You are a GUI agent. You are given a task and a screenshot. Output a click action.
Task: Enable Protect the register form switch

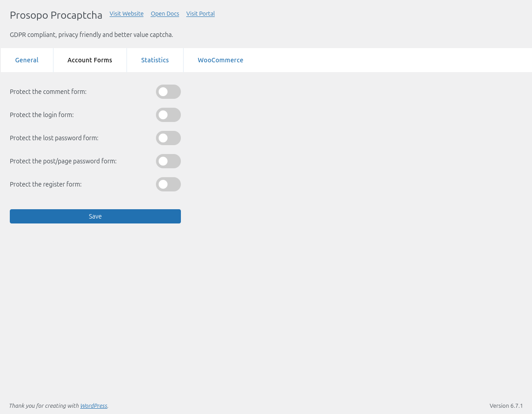tap(168, 184)
